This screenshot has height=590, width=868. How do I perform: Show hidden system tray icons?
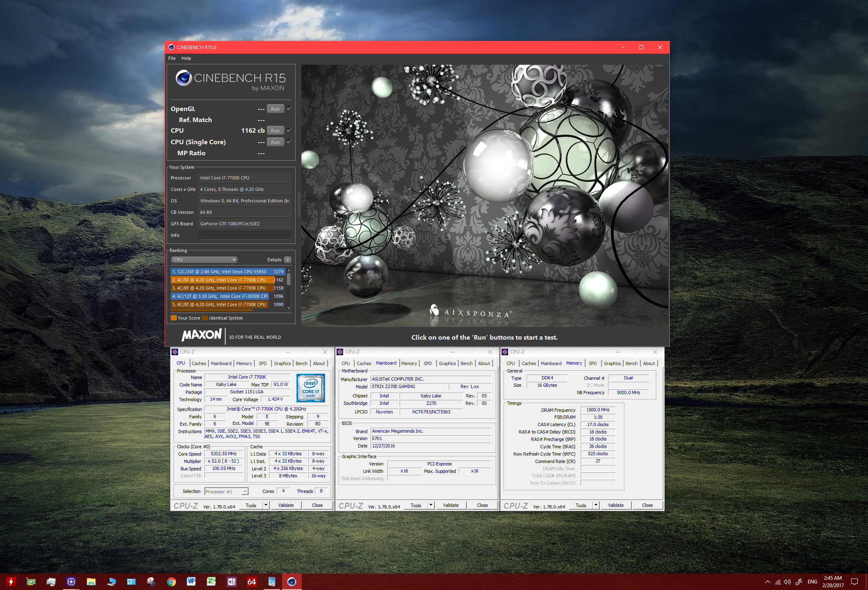[x=768, y=582]
